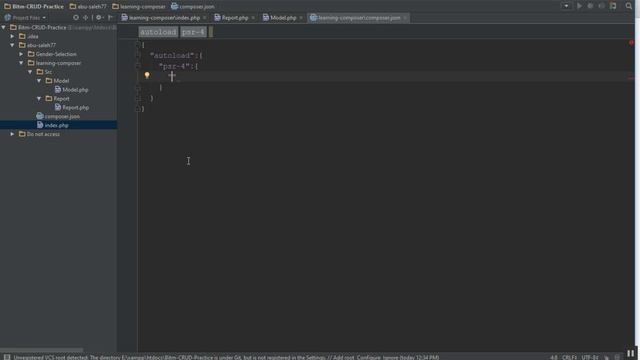Click the tool windows icon in status bar

7,357
